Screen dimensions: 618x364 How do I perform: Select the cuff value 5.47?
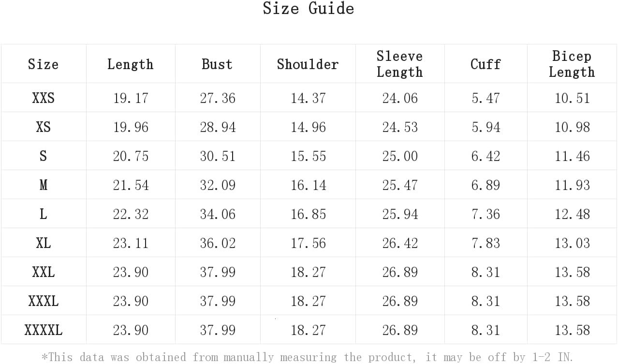[x=486, y=98]
